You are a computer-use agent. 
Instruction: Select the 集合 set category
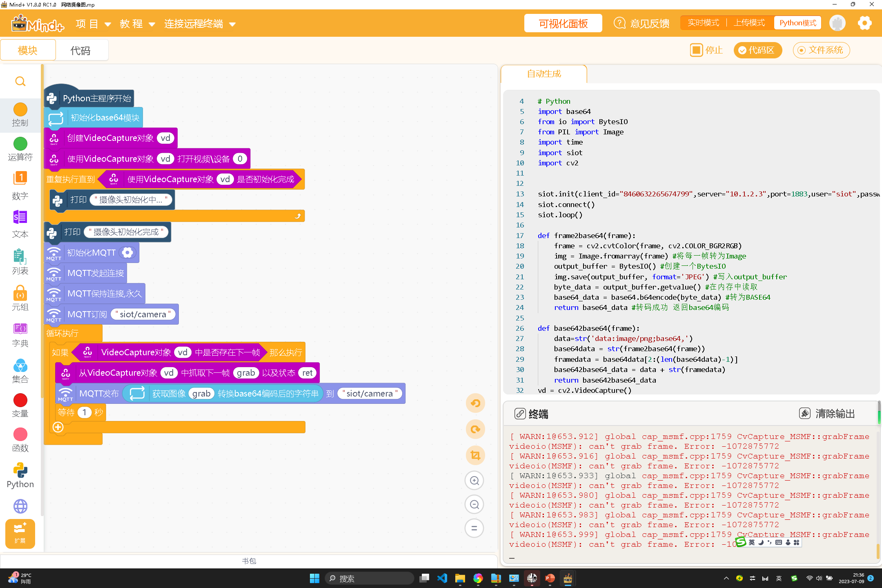pyautogui.click(x=20, y=371)
